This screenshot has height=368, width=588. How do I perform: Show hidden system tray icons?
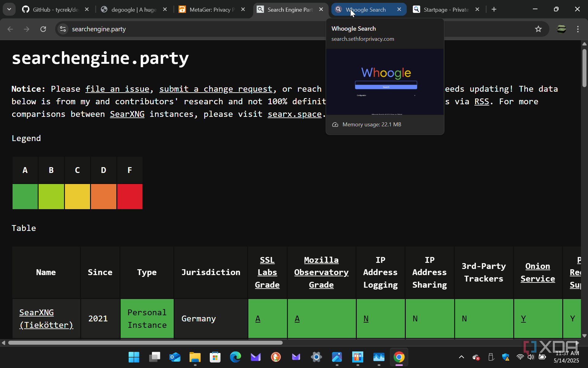point(462,357)
